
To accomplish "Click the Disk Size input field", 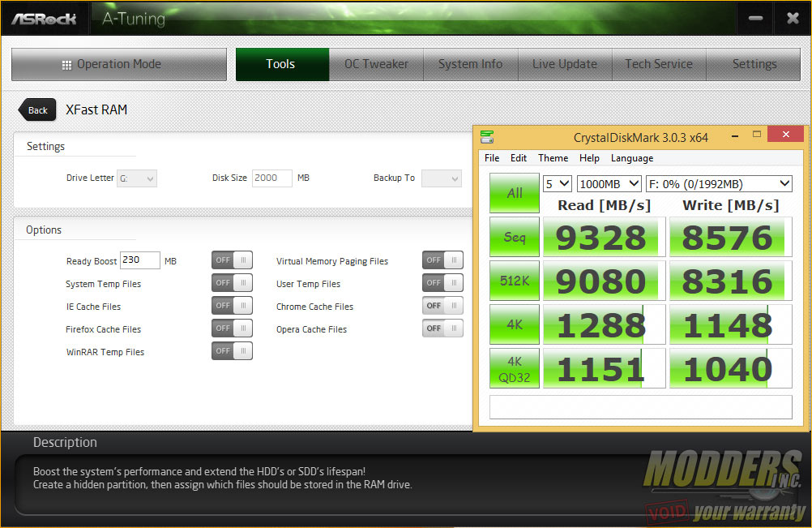I will click(x=271, y=178).
